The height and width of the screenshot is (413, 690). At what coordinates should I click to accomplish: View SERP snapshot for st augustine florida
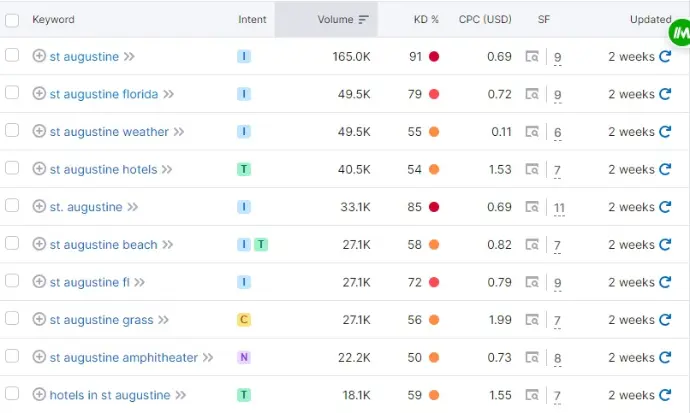(533, 95)
